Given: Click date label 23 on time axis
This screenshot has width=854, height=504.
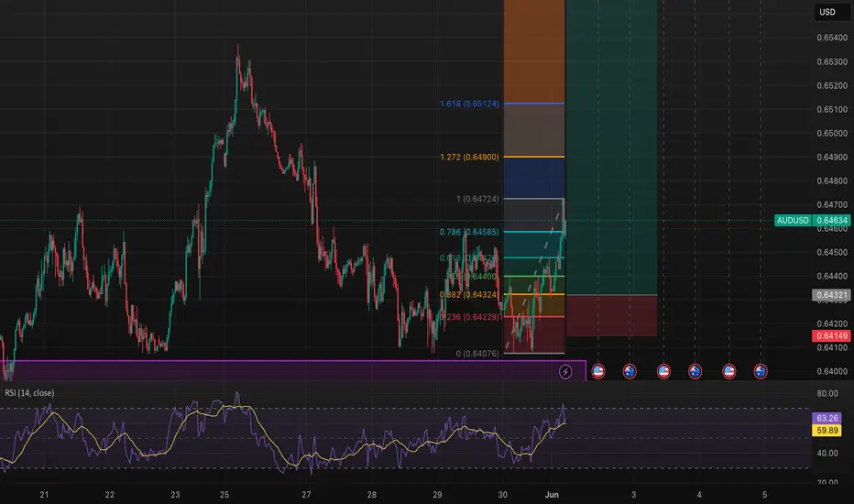Looking at the screenshot, I should click(x=175, y=495).
